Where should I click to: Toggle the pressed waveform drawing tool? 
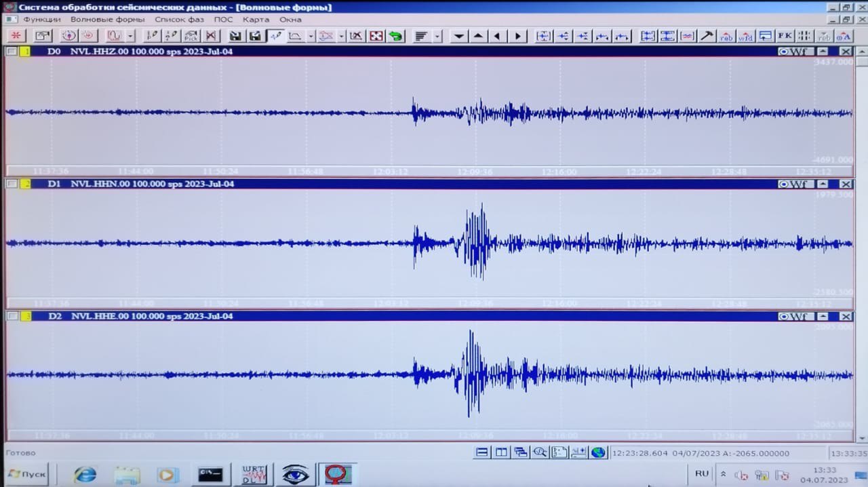pos(275,36)
